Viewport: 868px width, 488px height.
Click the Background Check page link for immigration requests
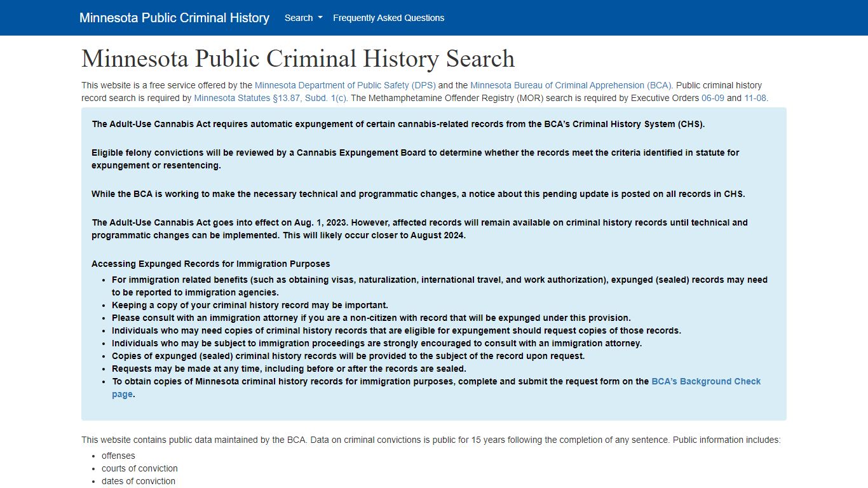pyautogui.click(x=705, y=381)
